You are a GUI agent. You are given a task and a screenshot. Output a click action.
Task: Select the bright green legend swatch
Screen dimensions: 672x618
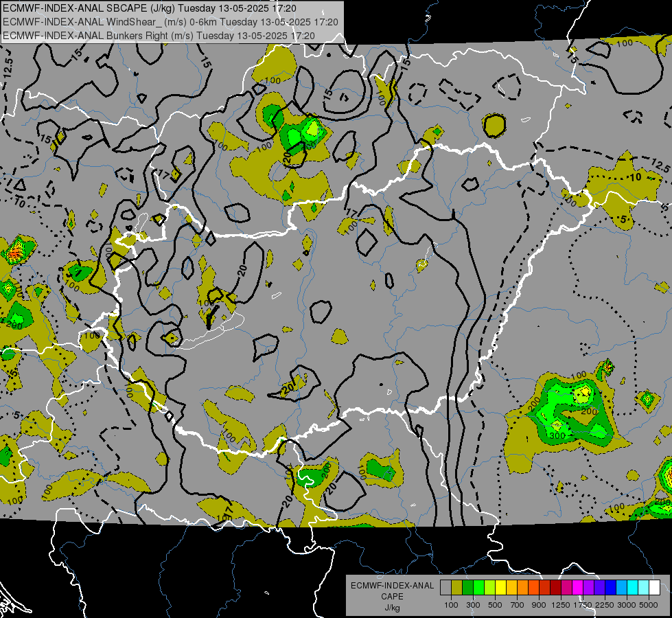478,588
